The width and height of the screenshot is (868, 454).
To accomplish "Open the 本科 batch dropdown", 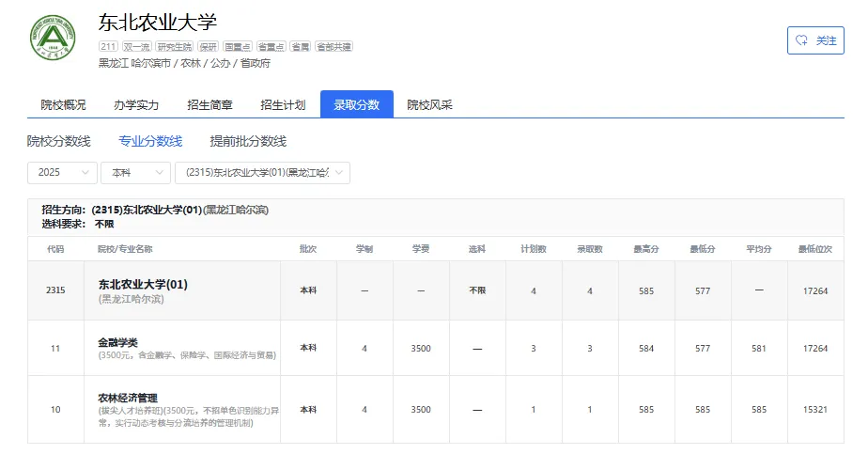I will point(135,173).
